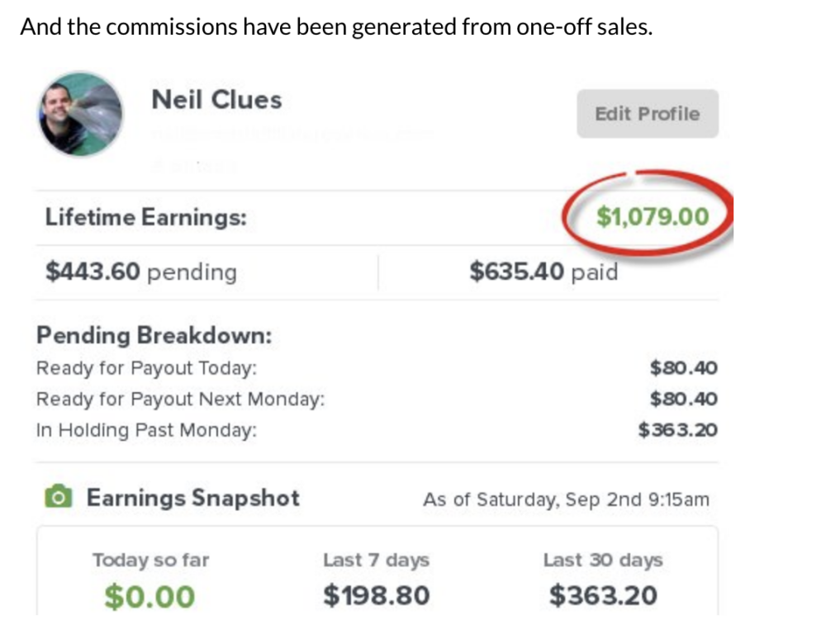Click the Pending Breakdown heading
Viewport: 826px width, 644px height.
pyautogui.click(x=154, y=335)
